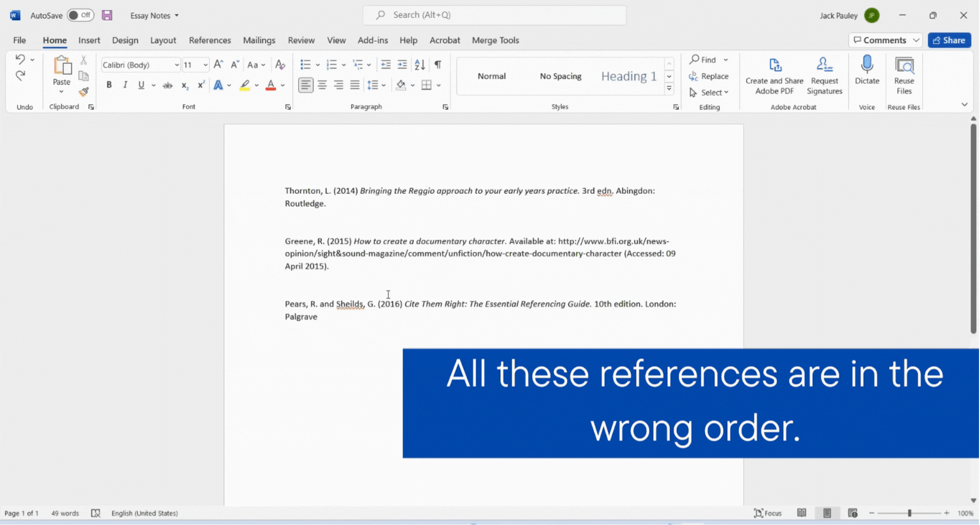
Task: Show paragraph marks with pilcrow icon
Action: [438, 65]
